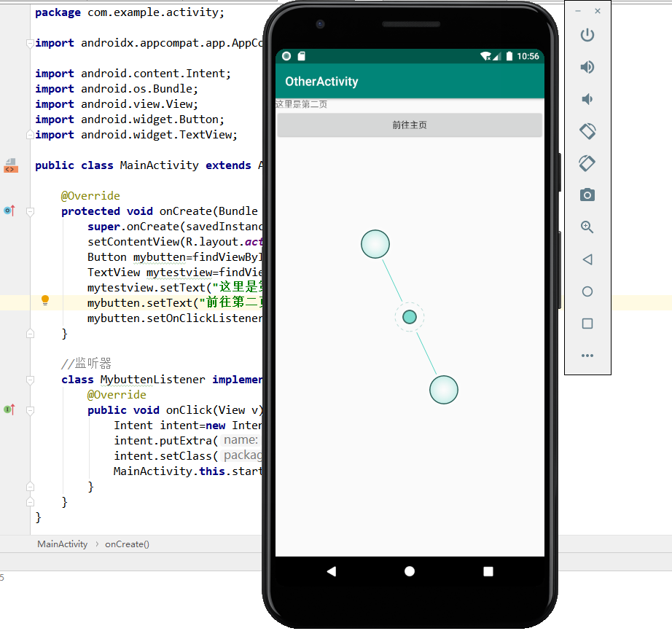Tap the phone's on-screen back button

(x=332, y=571)
